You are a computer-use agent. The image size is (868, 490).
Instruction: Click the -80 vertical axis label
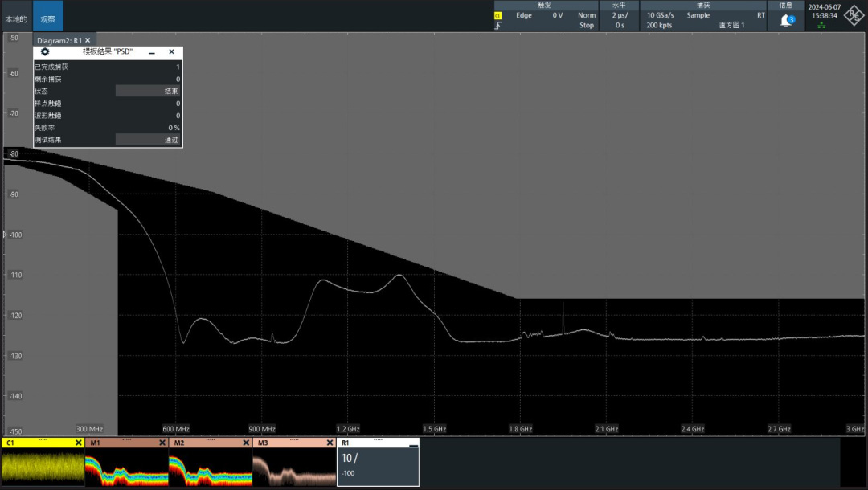(14, 153)
